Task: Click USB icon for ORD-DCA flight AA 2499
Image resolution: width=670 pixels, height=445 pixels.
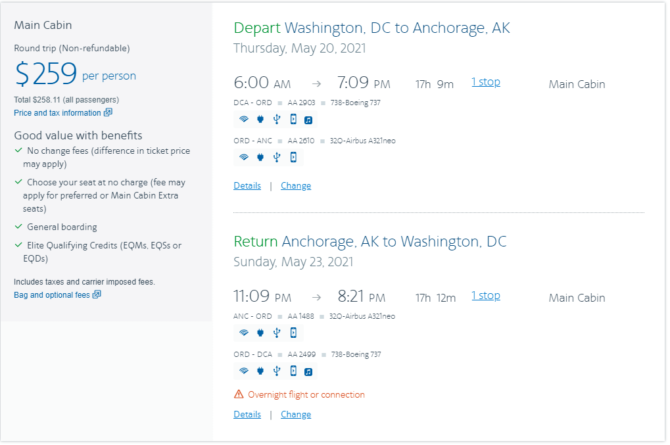Action: click(x=277, y=371)
